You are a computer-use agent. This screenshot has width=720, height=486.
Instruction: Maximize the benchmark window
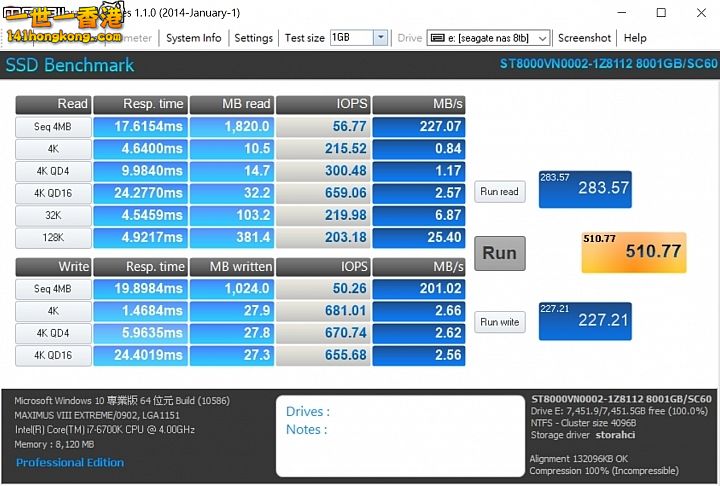coord(661,13)
